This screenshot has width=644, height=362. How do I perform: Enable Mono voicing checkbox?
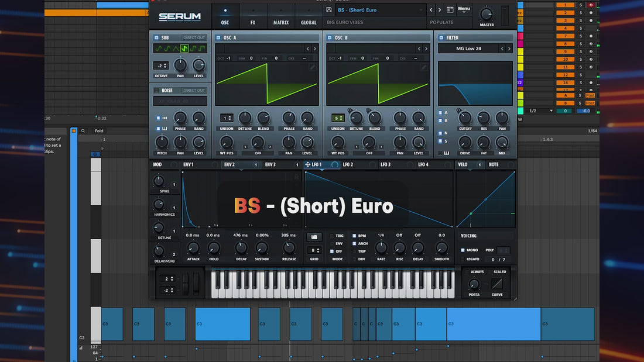463,250
